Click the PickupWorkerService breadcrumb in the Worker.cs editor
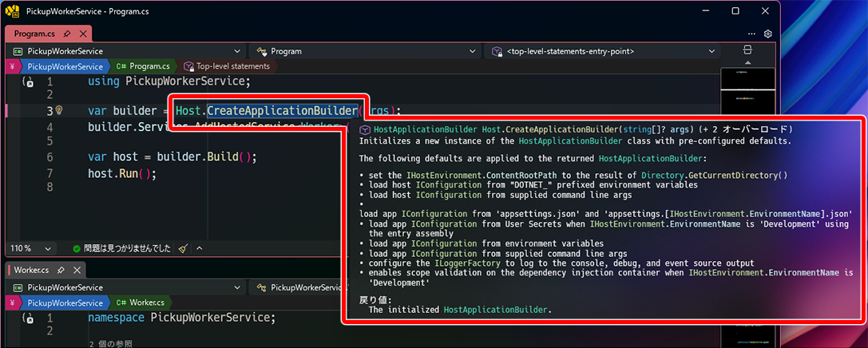The height and width of the screenshot is (348, 868). [x=65, y=303]
